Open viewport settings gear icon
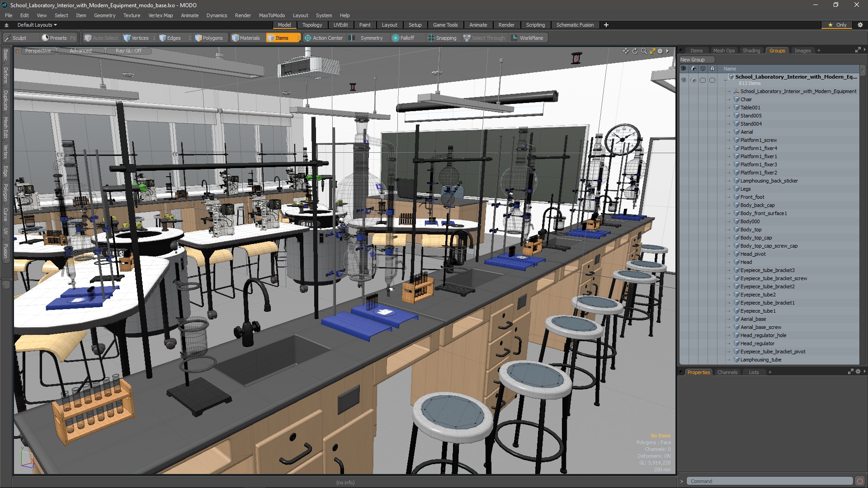This screenshot has height=488, width=868. (660, 51)
